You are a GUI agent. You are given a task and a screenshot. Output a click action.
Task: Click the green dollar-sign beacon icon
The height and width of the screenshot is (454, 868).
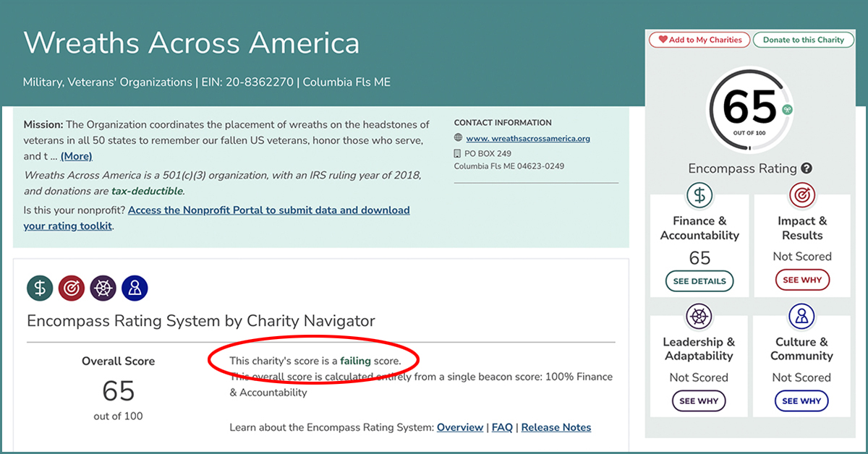tap(41, 288)
